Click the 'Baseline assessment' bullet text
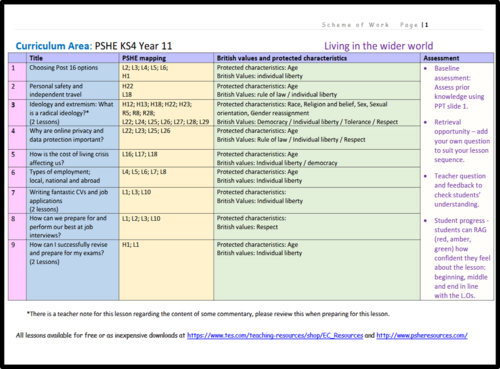Viewport: 500px width, 369px height. click(459, 87)
